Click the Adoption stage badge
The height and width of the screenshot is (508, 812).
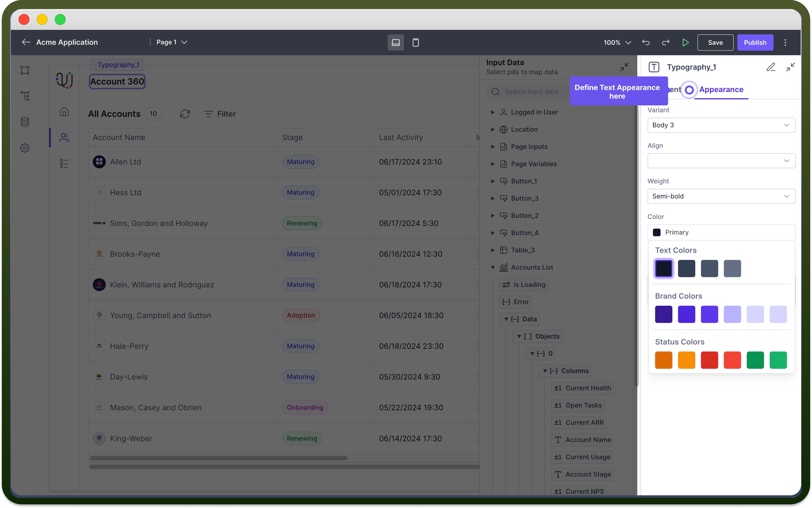pos(301,316)
